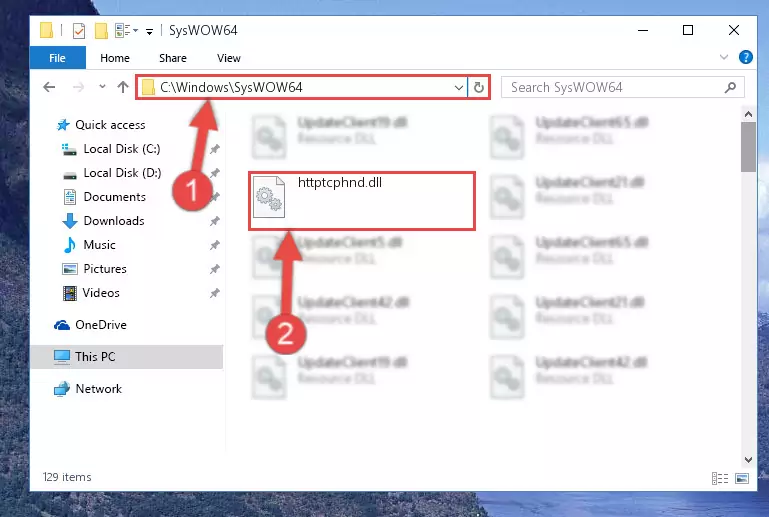Go up one folder level
The image size is (769, 517).
click(x=123, y=87)
